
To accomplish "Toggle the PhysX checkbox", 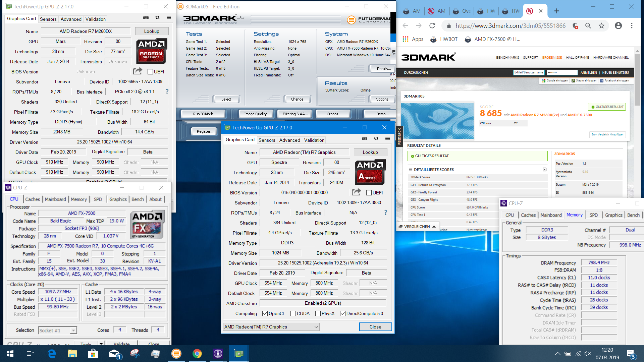I will click(x=318, y=313).
